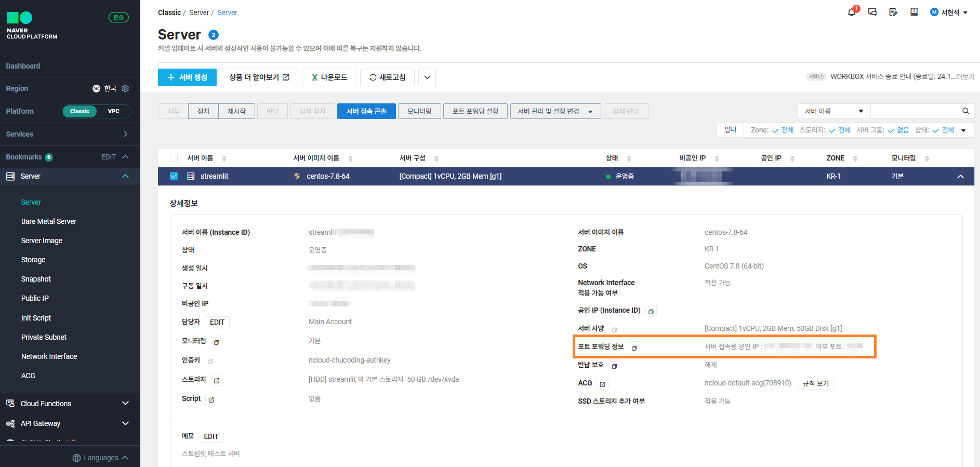Expand the Services menu chevron

125,134
